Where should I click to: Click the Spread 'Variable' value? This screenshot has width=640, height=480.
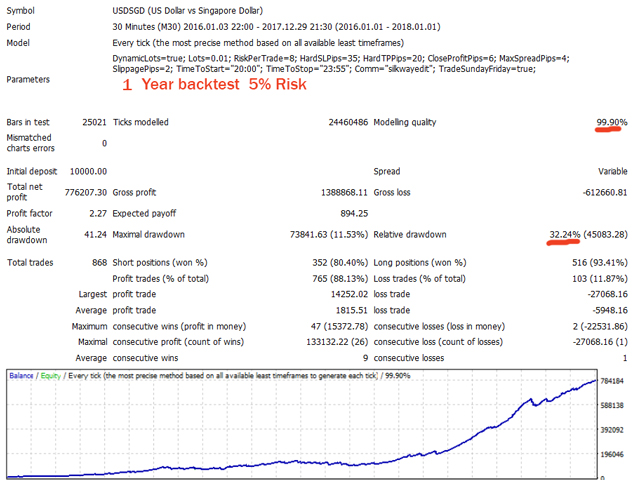pyautogui.click(x=613, y=171)
